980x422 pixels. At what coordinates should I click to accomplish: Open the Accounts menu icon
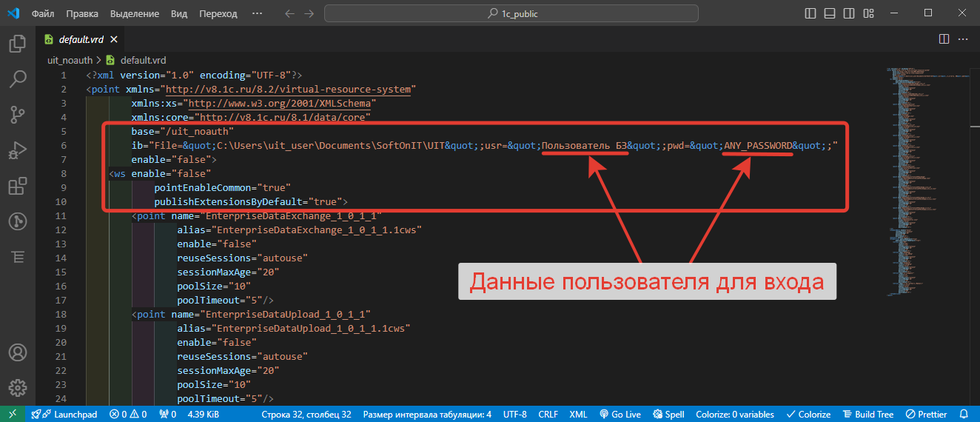tap(18, 352)
